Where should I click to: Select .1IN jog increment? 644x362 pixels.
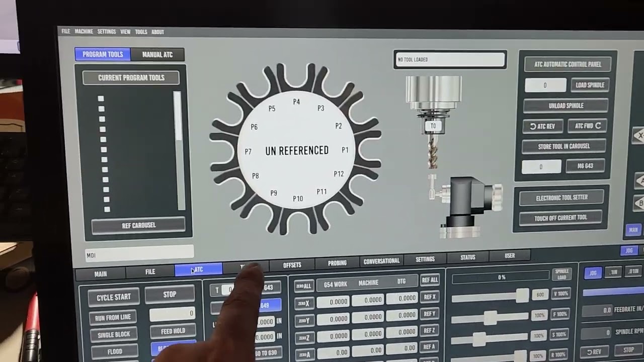point(613,272)
